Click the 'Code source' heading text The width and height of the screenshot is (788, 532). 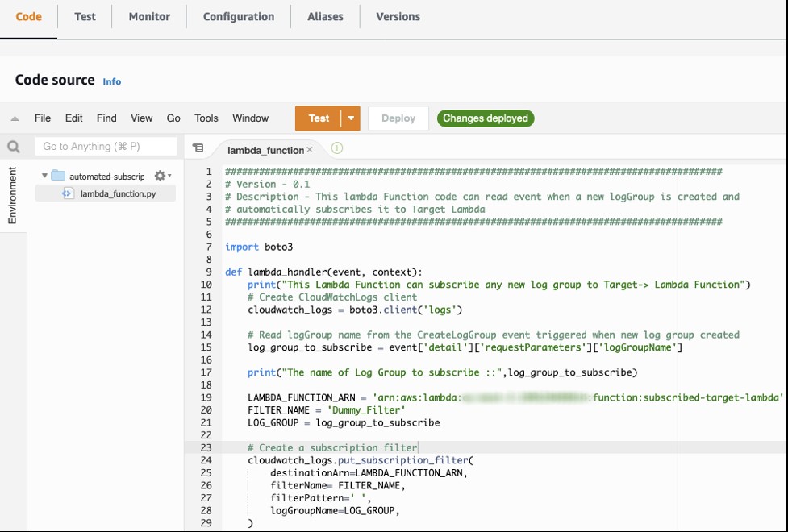[55, 81]
